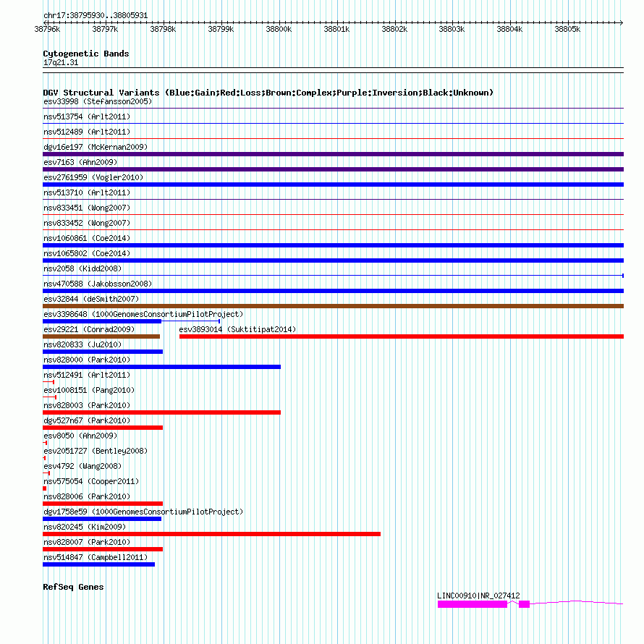
Task: Click the long red nsv820245 loss bar
Action: point(211,534)
